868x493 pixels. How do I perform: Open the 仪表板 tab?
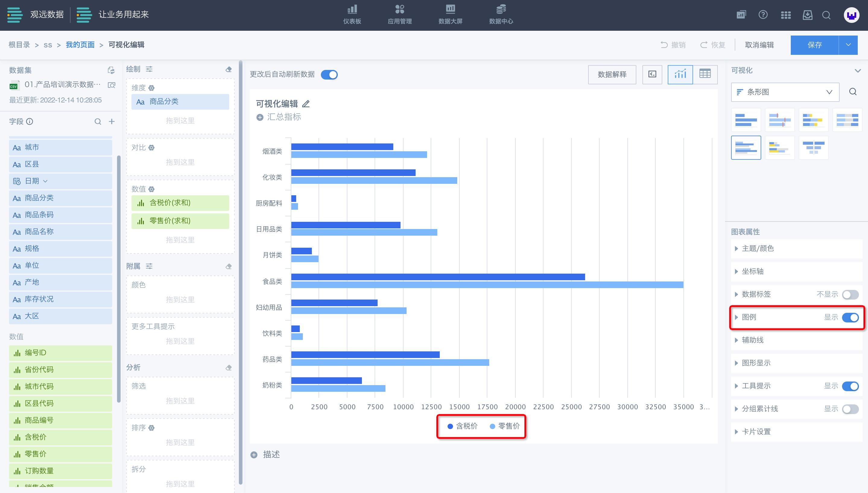(x=352, y=15)
